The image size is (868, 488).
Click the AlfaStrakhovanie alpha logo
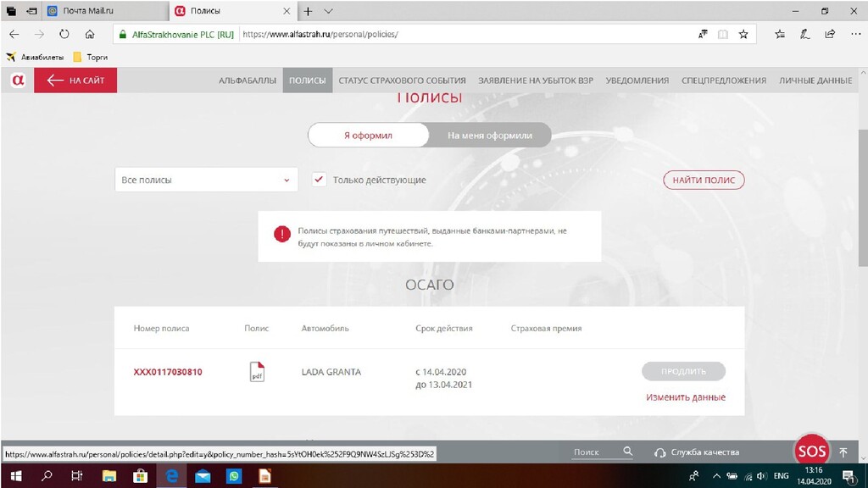(18, 80)
